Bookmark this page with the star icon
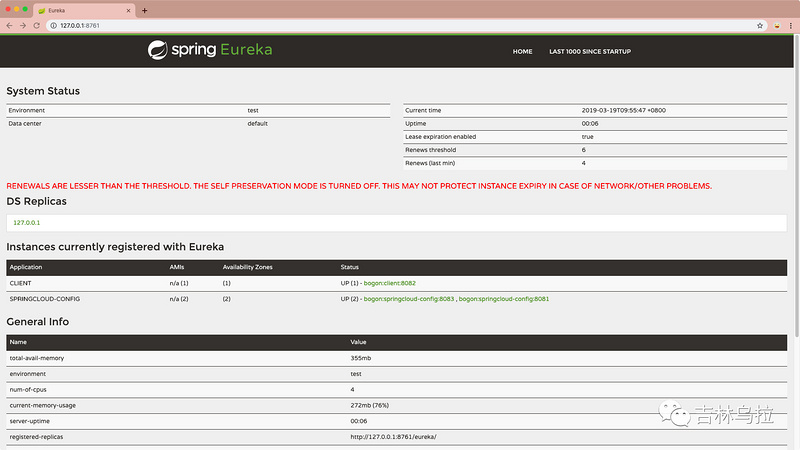The image size is (800, 450). click(760, 26)
